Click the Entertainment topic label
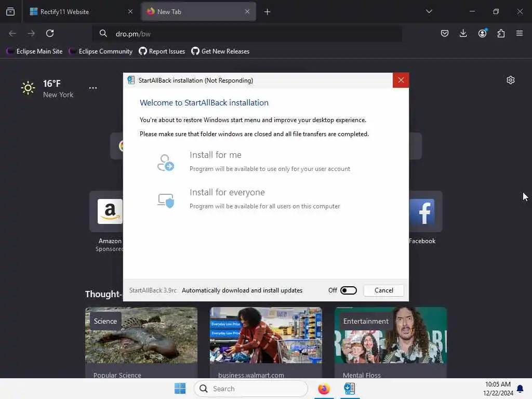The image size is (532, 399). (366, 321)
